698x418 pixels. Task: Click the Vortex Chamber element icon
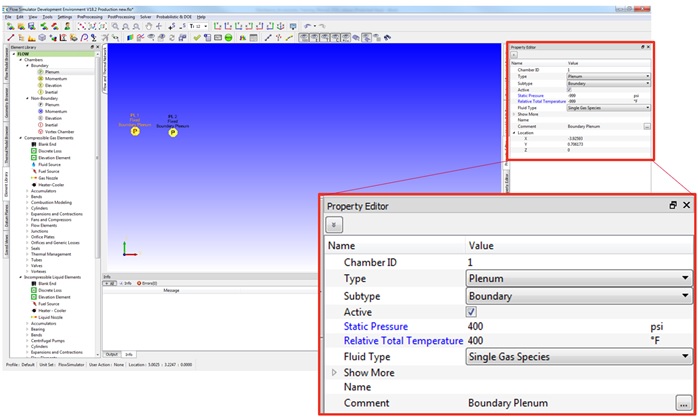click(38, 131)
